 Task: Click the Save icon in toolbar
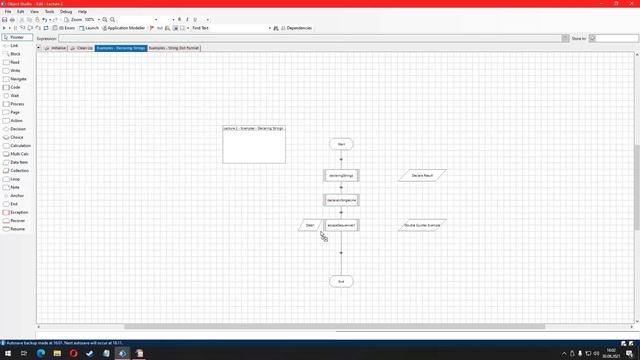click(x=4, y=20)
